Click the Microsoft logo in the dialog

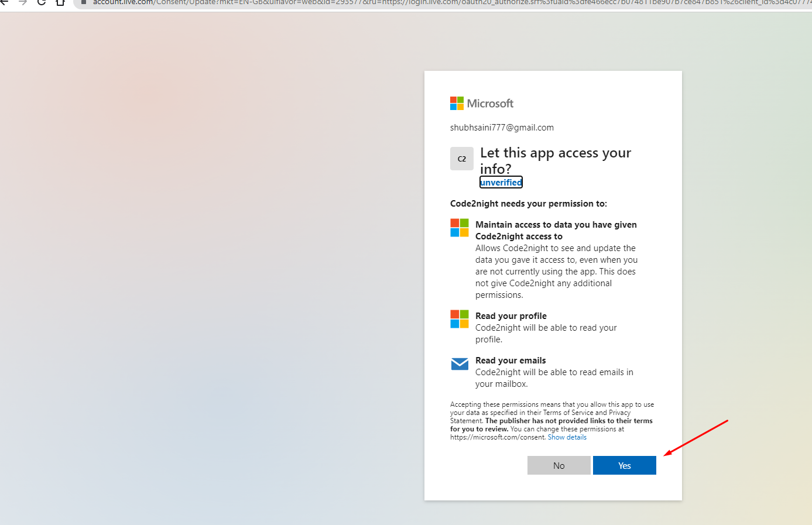482,104
